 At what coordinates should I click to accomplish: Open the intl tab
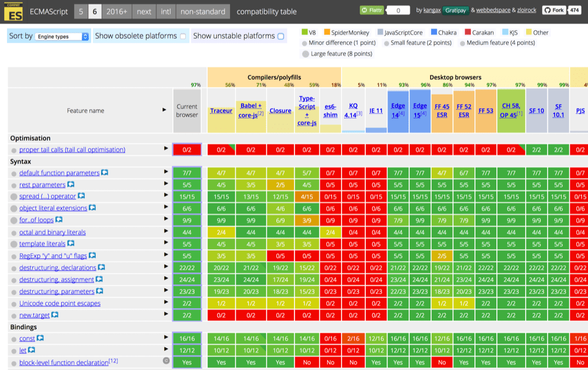[166, 12]
